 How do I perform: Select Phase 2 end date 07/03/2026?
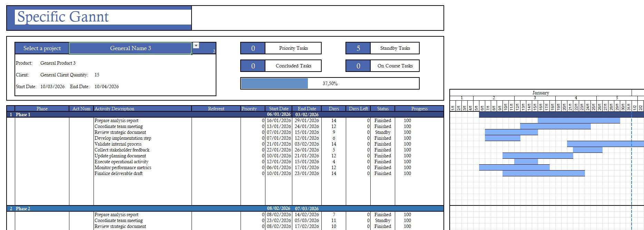pos(307,209)
